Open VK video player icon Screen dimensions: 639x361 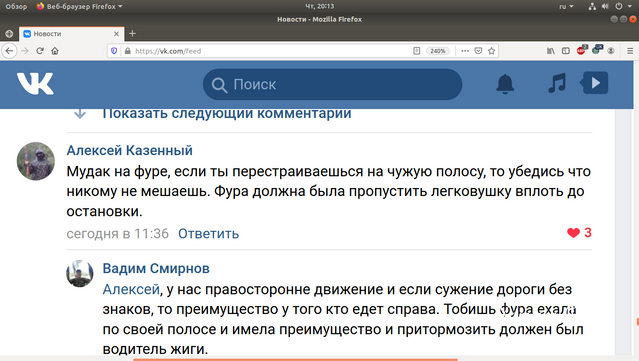[594, 83]
